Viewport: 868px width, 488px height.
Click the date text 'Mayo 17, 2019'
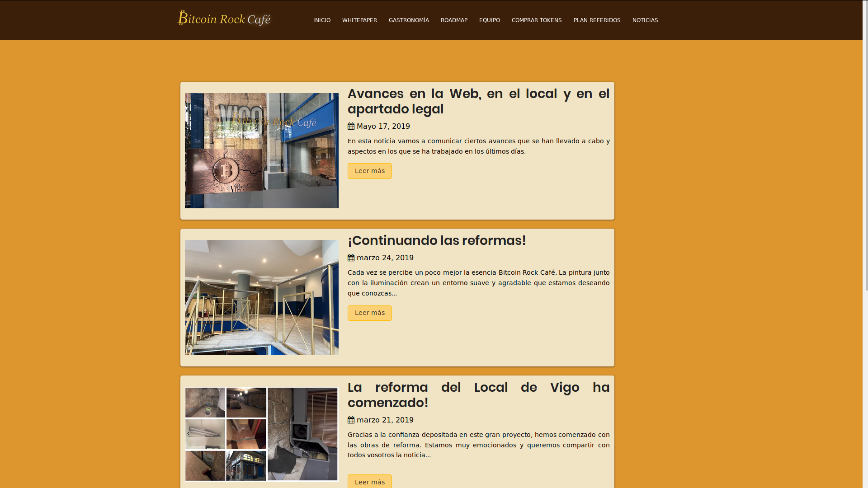pyautogui.click(x=383, y=127)
